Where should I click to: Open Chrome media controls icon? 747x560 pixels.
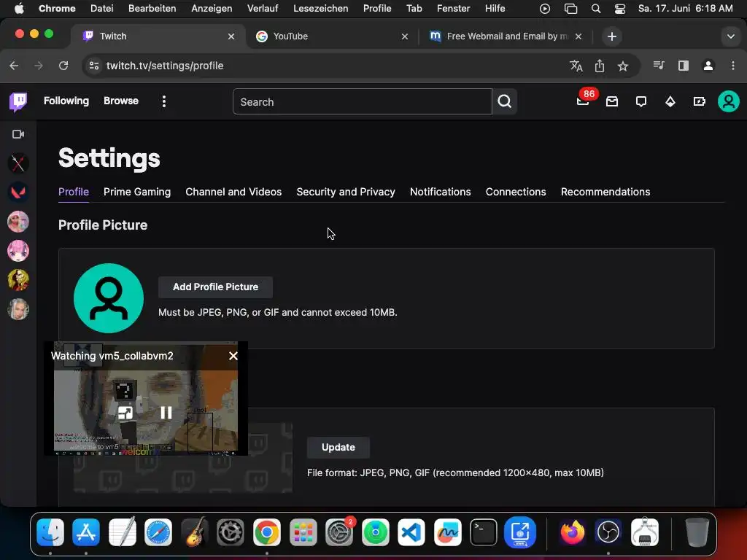point(659,65)
